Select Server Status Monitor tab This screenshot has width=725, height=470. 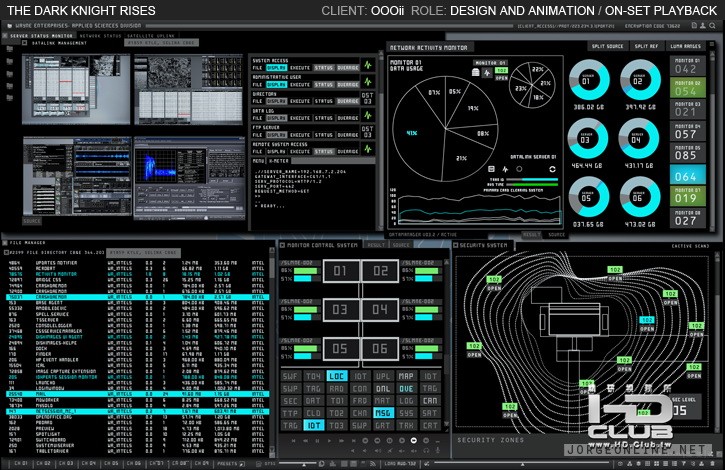click(x=41, y=36)
